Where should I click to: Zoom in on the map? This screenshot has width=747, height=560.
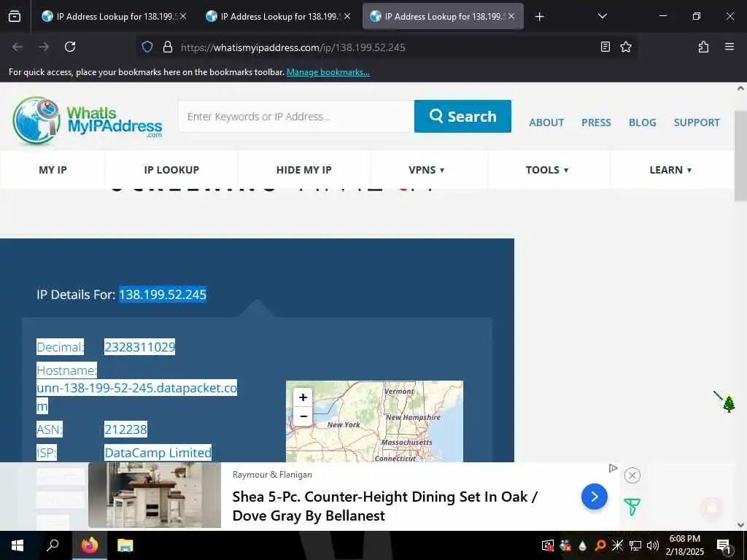click(303, 397)
